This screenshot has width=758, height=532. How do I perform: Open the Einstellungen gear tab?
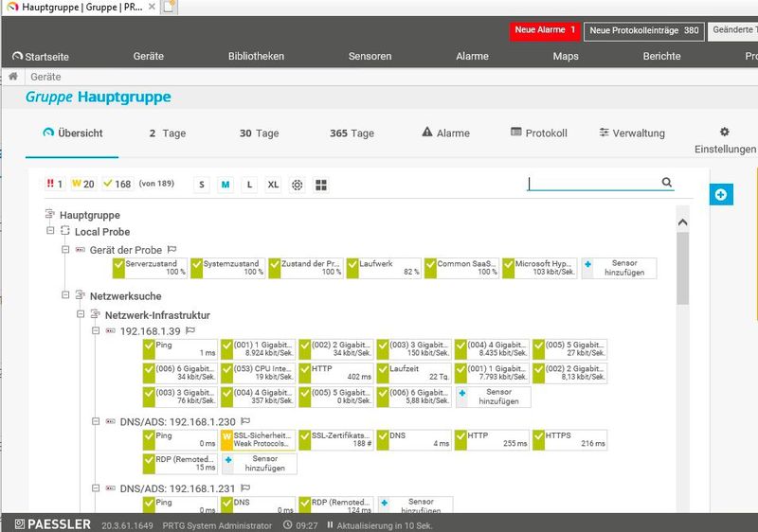click(725, 140)
